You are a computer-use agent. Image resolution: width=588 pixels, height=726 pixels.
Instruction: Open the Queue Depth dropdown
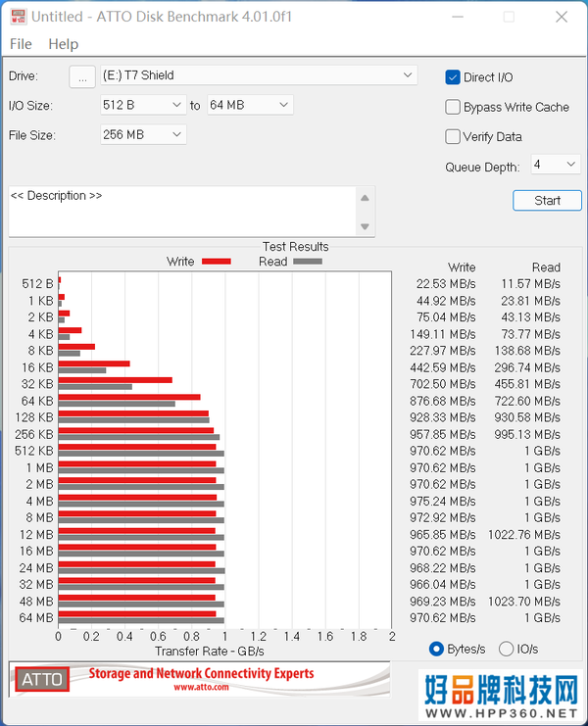(555, 165)
